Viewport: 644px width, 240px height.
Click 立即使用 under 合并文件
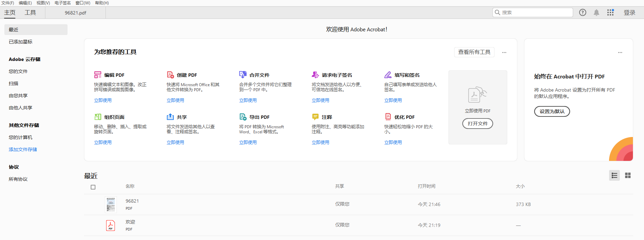tap(248, 100)
